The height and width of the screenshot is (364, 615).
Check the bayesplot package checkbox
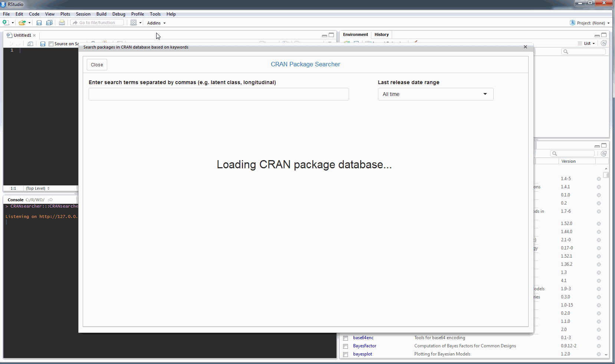(x=345, y=354)
